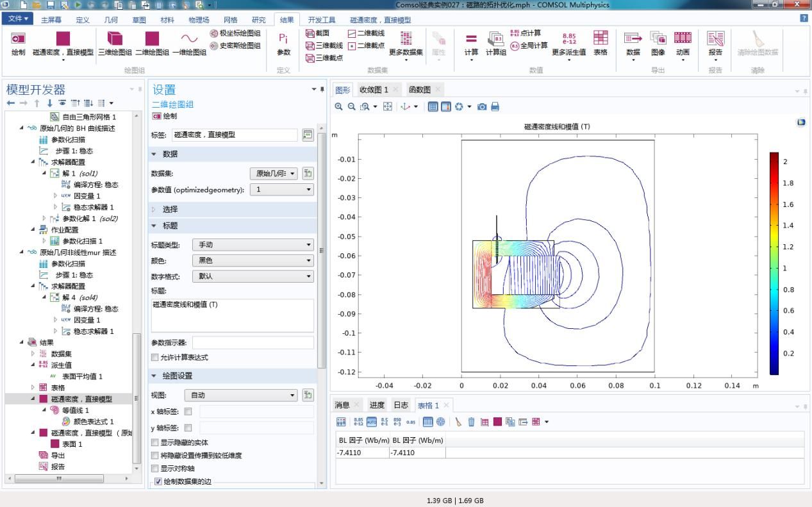Enable y 轴标签 checkbox

coord(188,428)
